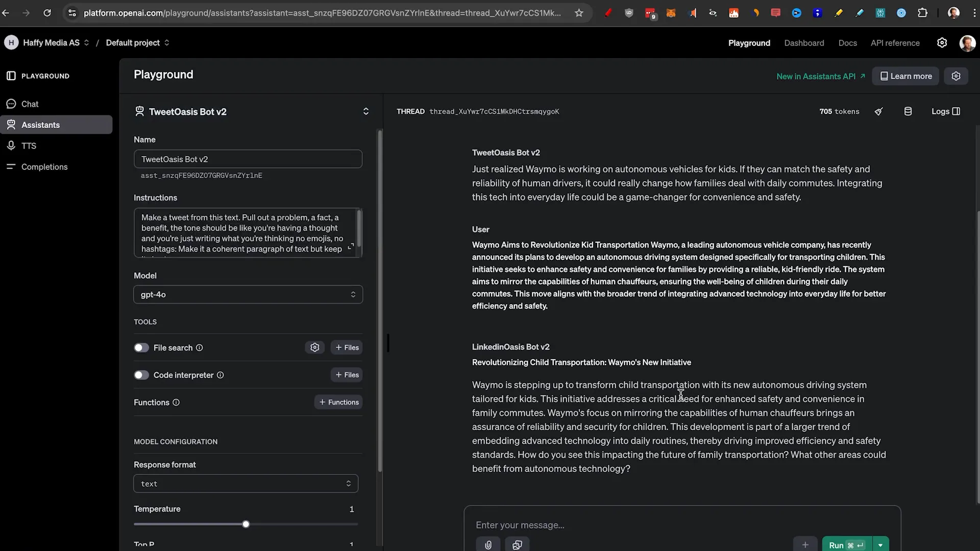The image size is (980, 551).
Task: Clear the thread with the broom icon
Action: click(x=878, y=111)
